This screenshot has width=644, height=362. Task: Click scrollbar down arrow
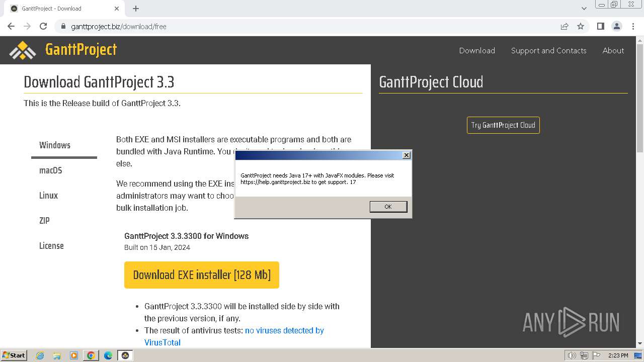[x=640, y=344]
